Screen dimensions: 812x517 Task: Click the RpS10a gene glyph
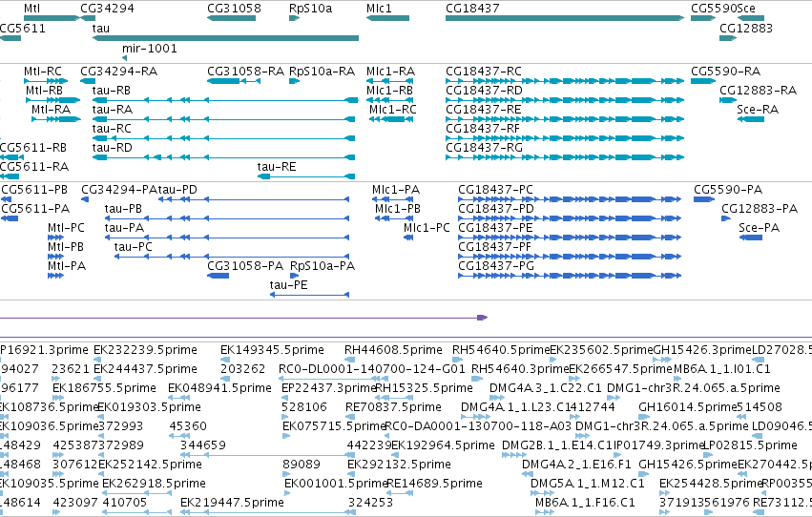point(294,18)
